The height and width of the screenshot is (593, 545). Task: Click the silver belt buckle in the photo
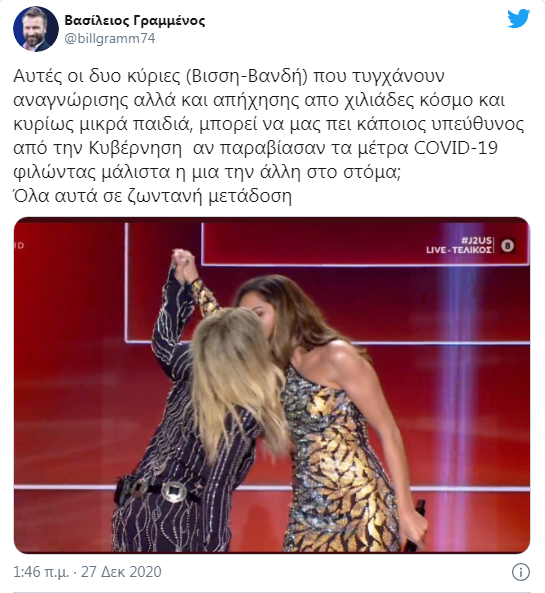coord(173,492)
